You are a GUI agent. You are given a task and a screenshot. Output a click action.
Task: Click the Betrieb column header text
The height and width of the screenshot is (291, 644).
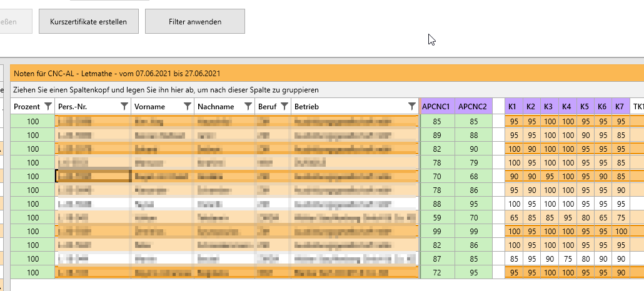point(307,107)
